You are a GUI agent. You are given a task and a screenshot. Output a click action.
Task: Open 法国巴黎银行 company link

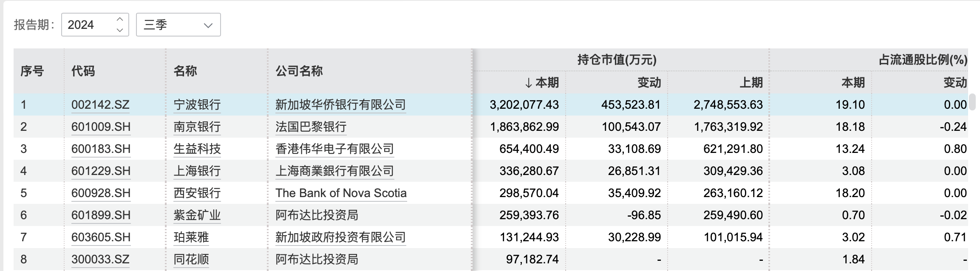tap(311, 127)
